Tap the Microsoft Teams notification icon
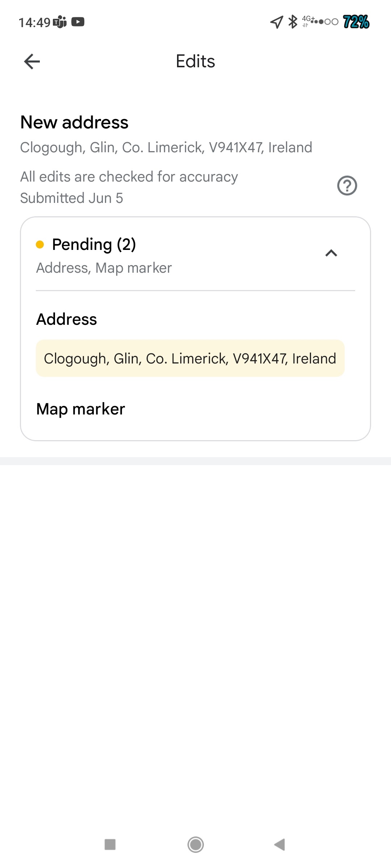Image resolution: width=391 pixels, height=868 pixels. click(x=60, y=22)
